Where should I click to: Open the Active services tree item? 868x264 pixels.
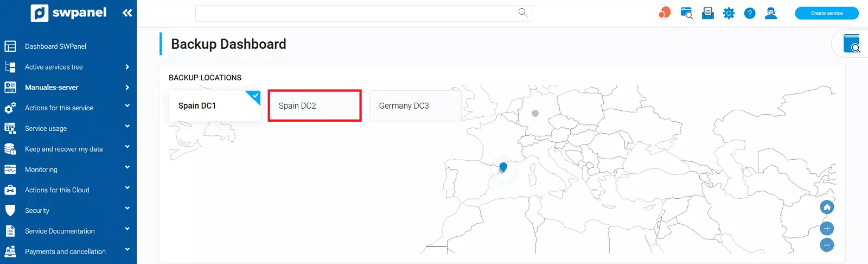(x=54, y=67)
